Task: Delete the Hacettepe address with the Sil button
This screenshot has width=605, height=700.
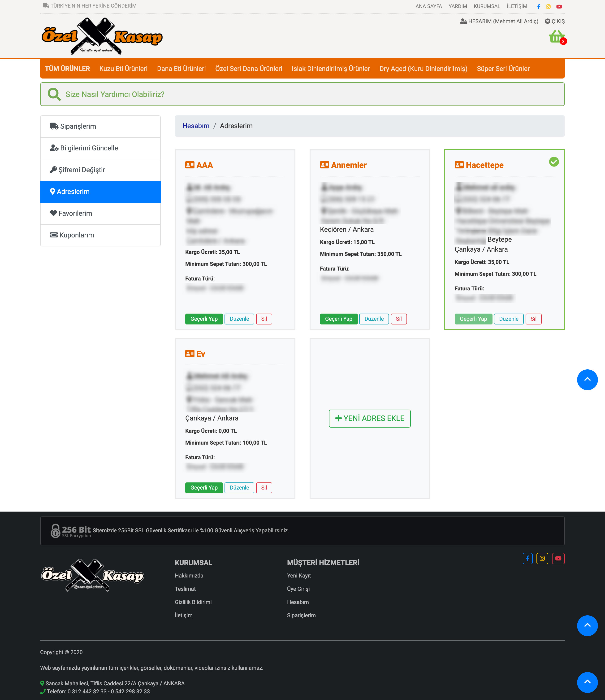Action: (533, 319)
